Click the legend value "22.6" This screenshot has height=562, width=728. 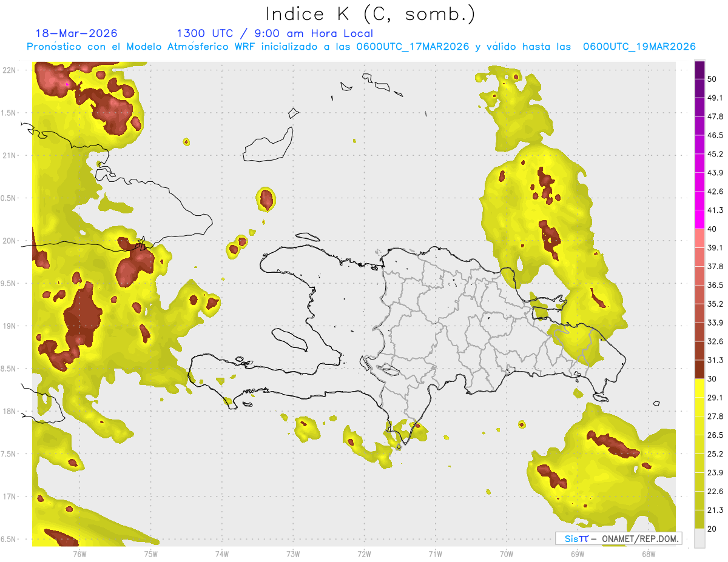click(x=715, y=492)
